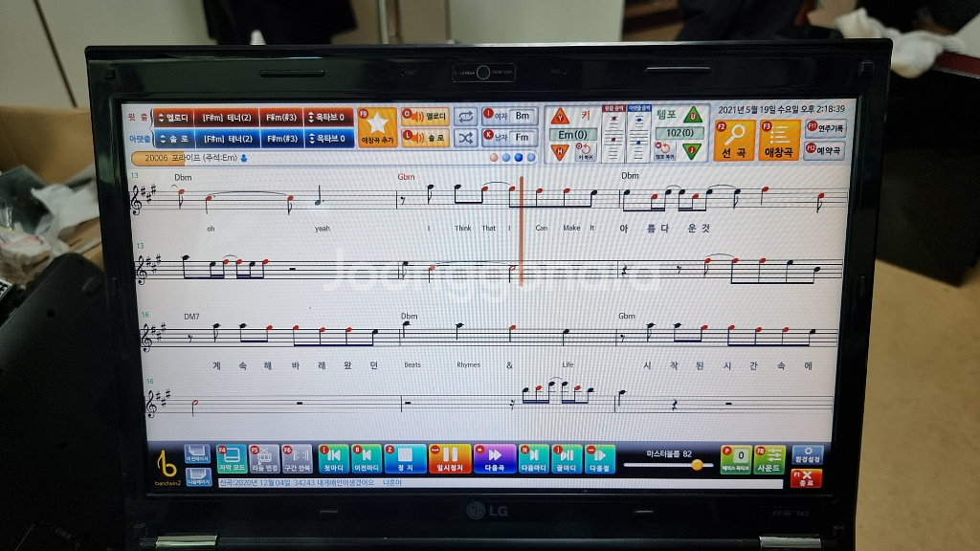Open the 연주기록 play history
Image resolution: width=980 pixels, height=551 pixels.
click(826, 128)
